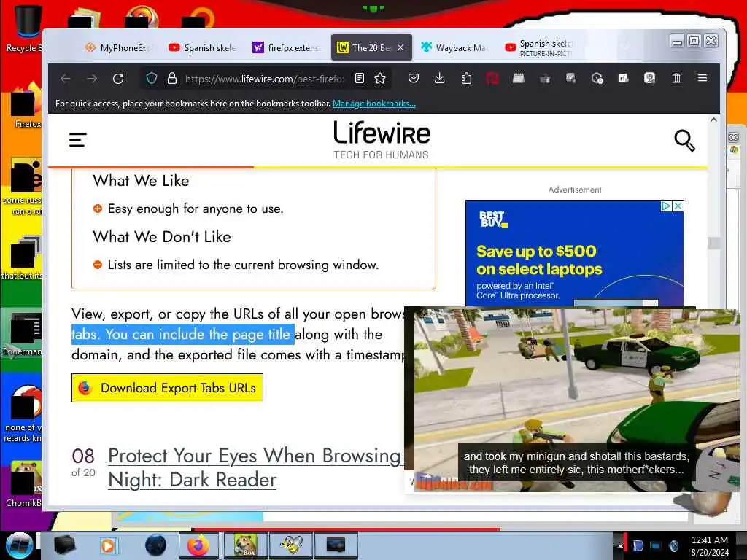The height and width of the screenshot is (560, 747).
Task: Click highlighted text 'You can include the page title'
Action: 198,334
